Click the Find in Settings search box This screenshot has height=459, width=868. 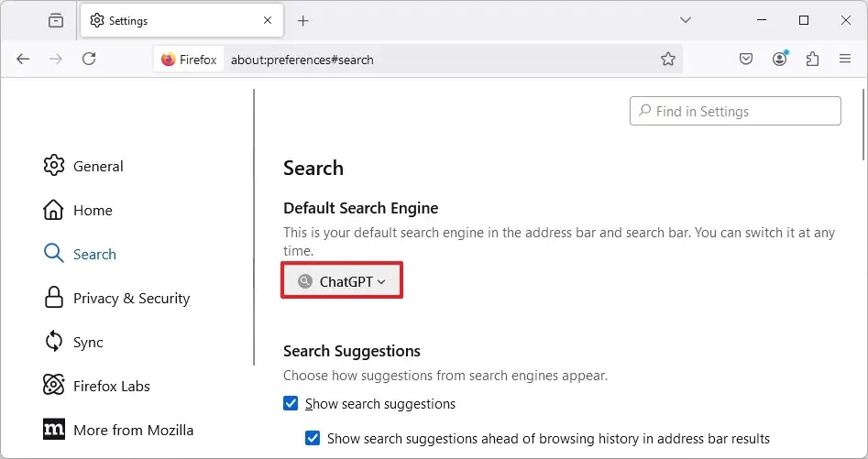[x=735, y=111]
